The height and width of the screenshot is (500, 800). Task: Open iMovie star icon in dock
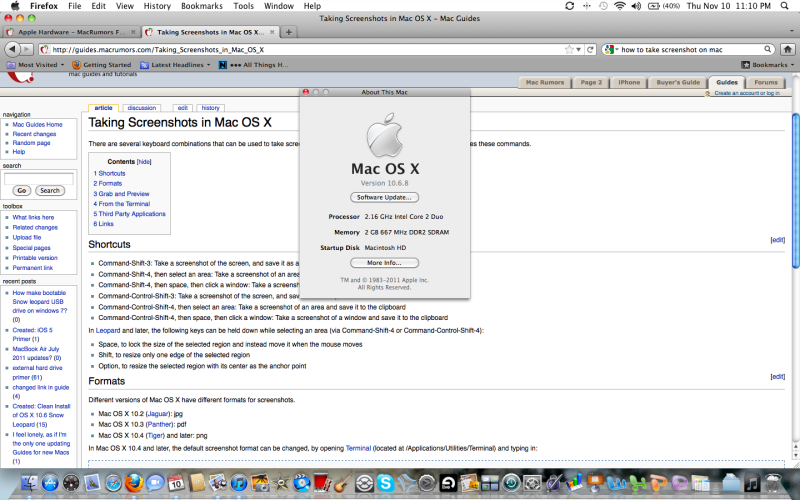tap(281, 483)
